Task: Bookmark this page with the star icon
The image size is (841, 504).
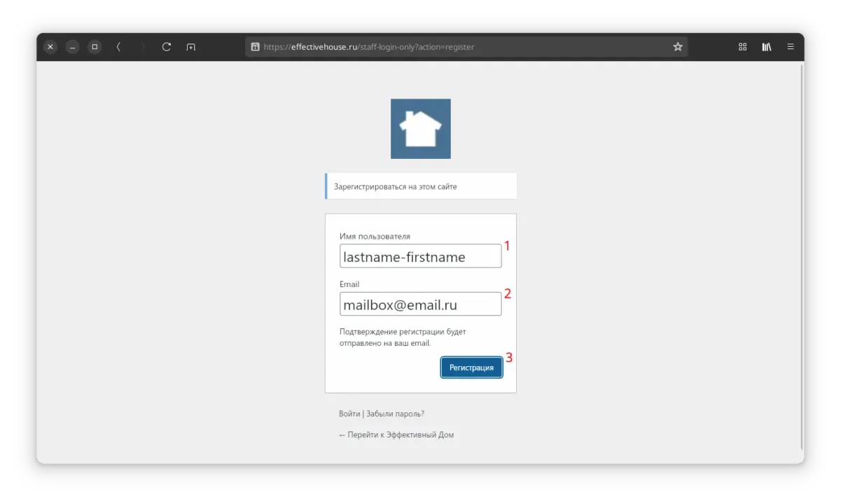Action: 677,47
